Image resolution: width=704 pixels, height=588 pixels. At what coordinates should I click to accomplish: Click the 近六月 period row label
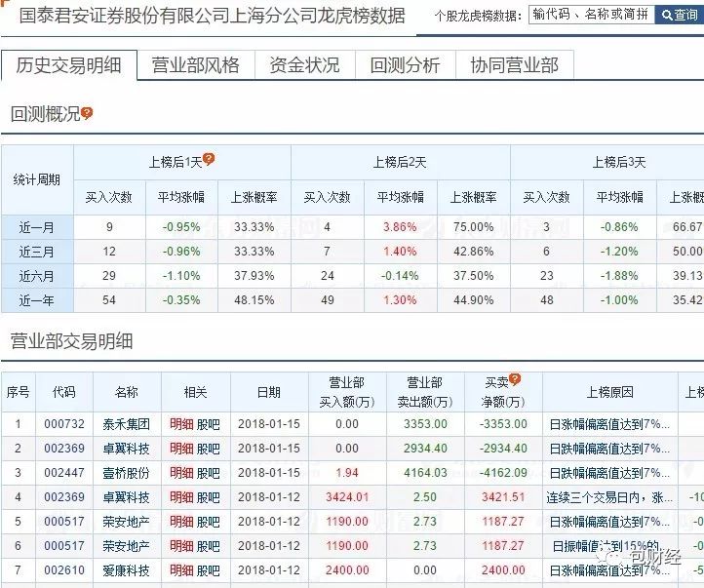coord(37,276)
